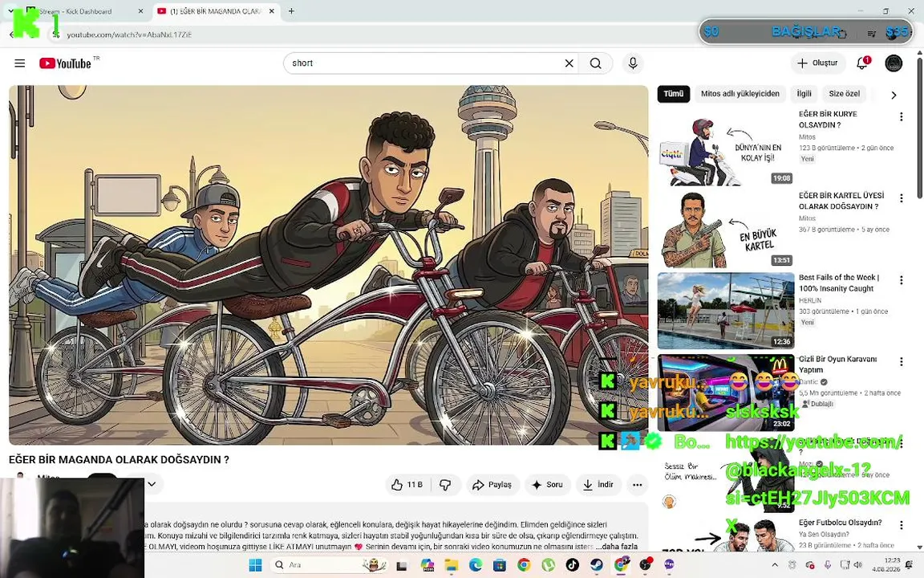Open Microsoft Store from the taskbar
Viewport: 924px width, 578px height.
pos(500,565)
